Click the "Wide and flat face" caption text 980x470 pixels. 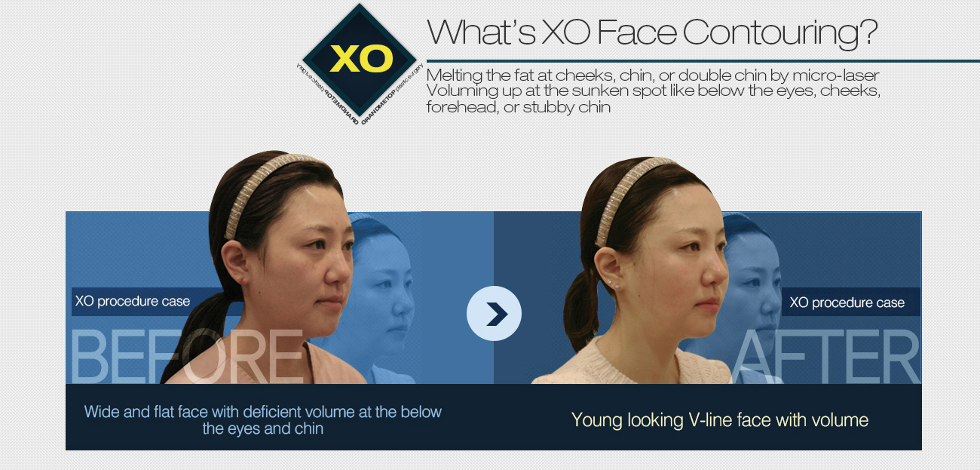point(263,420)
